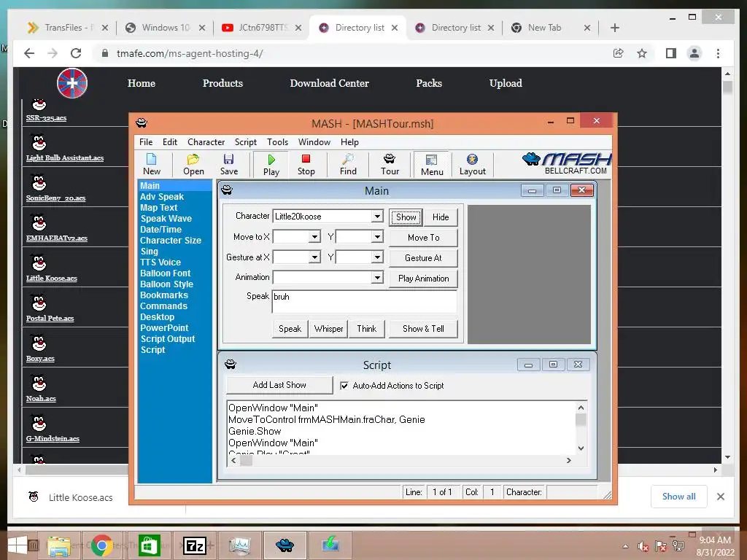Click the MASH Bellcraft.com logo
Screen dimensions: 747x560
click(x=567, y=163)
